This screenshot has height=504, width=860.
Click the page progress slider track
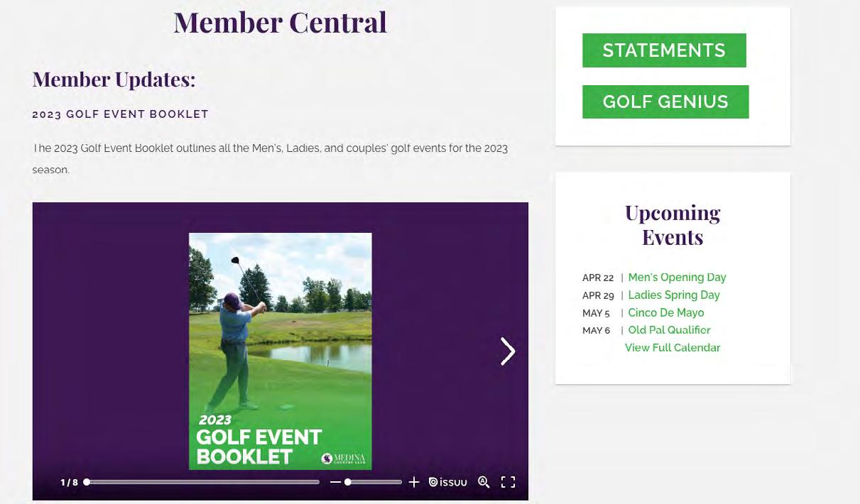tap(202, 482)
